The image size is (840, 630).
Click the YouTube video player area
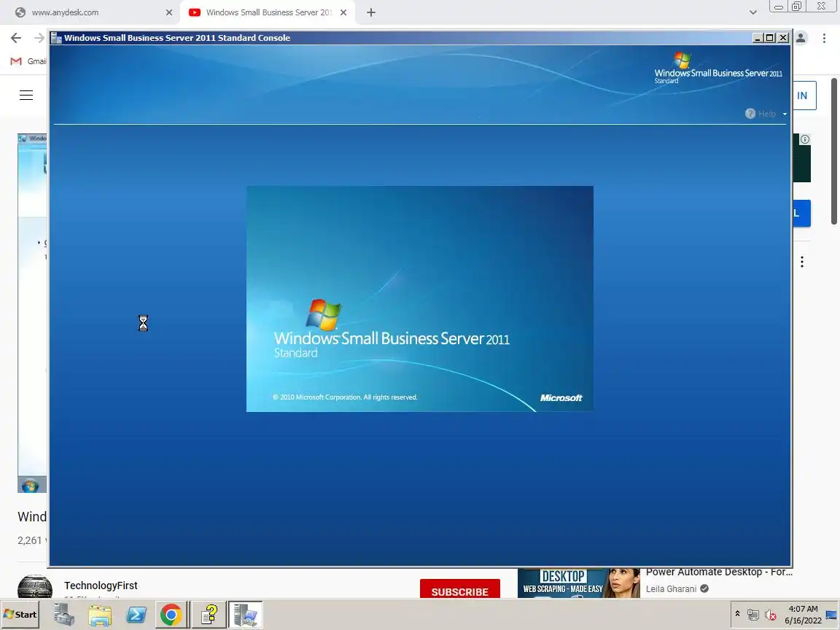coord(32,313)
